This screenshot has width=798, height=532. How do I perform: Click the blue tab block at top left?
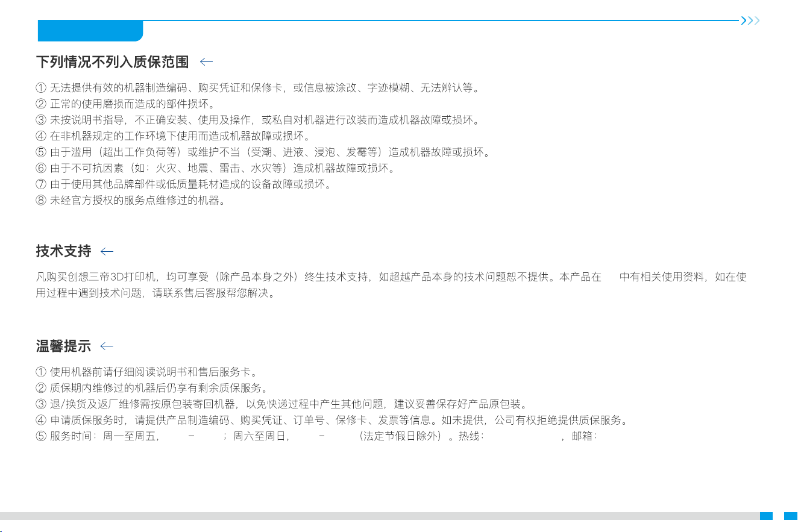click(90, 31)
